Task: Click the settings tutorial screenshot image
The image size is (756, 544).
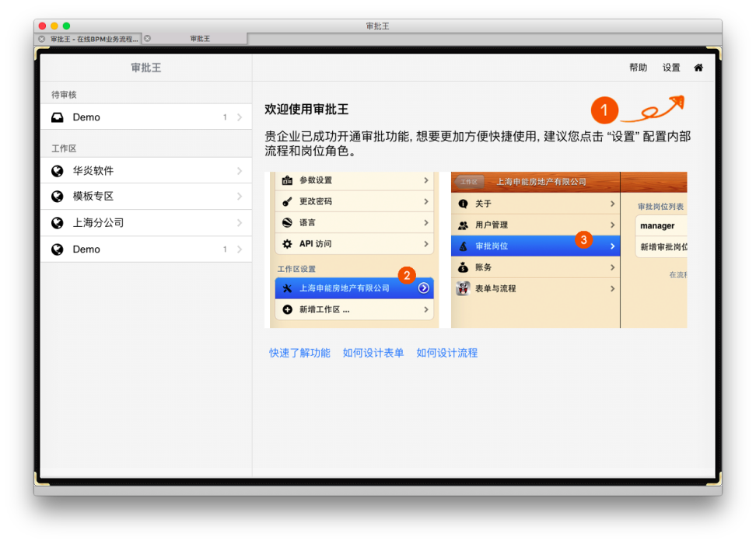Action: (475, 249)
